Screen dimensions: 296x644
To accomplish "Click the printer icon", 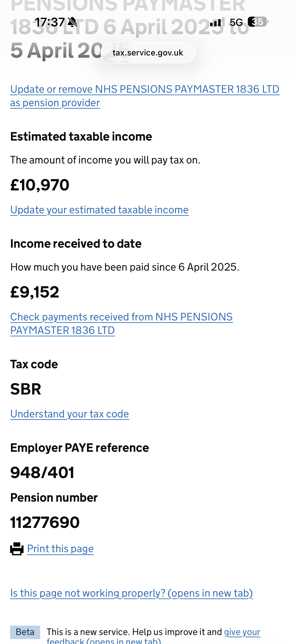I will 17,549.
